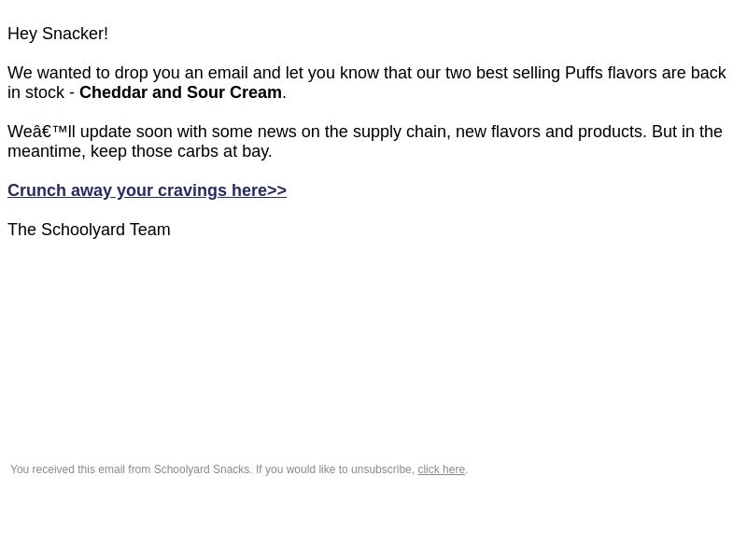The image size is (747, 560).
Task: Click 'The Schoolyard Team' signature line
Action: 89,230
